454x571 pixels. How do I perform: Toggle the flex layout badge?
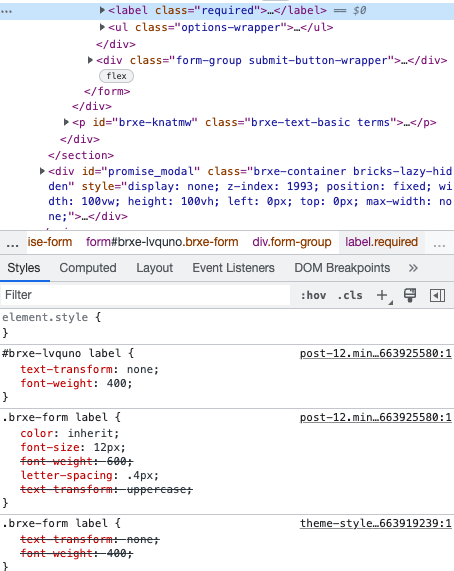[x=117, y=76]
